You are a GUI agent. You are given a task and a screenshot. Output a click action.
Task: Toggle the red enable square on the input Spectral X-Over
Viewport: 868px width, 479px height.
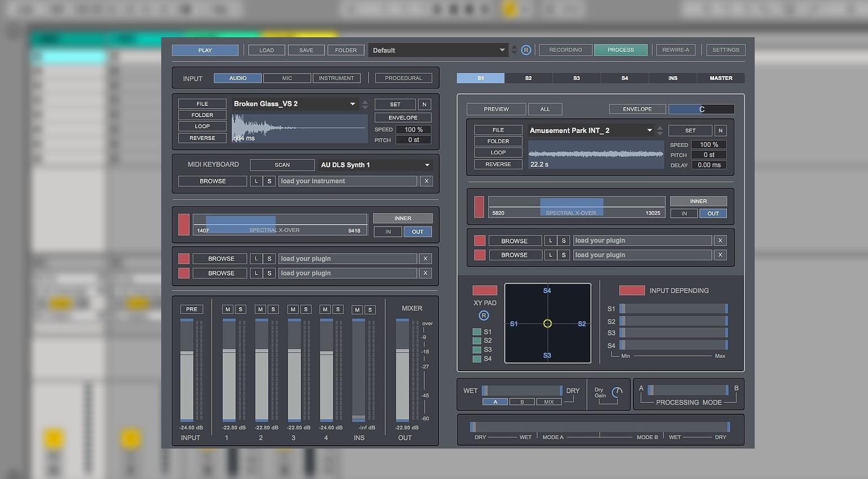(184, 224)
